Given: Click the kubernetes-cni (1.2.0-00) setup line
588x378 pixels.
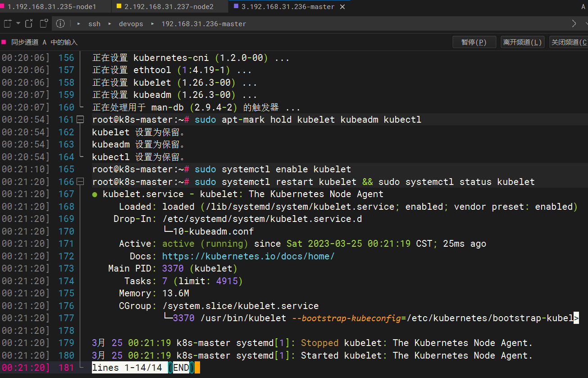Looking at the screenshot, I should coord(191,58).
